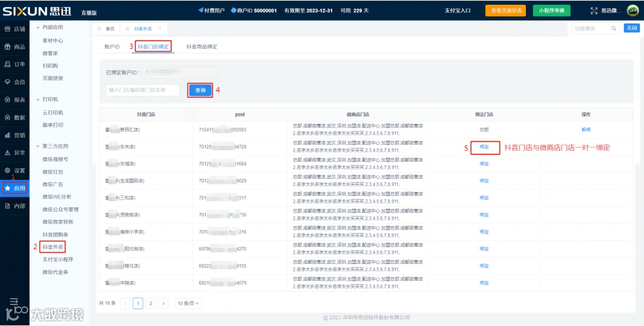Screen dimensions: 644x326
Task: Click the collapse menu icon at bottom left
Action: tap(14, 302)
